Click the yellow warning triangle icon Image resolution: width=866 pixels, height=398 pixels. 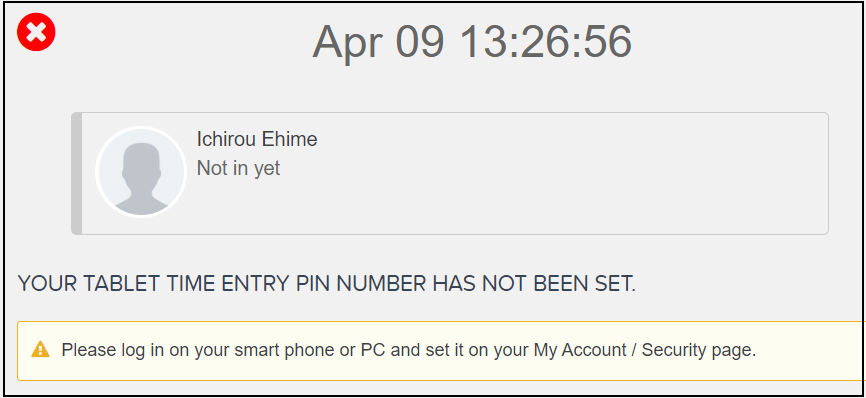coord(40,350)
